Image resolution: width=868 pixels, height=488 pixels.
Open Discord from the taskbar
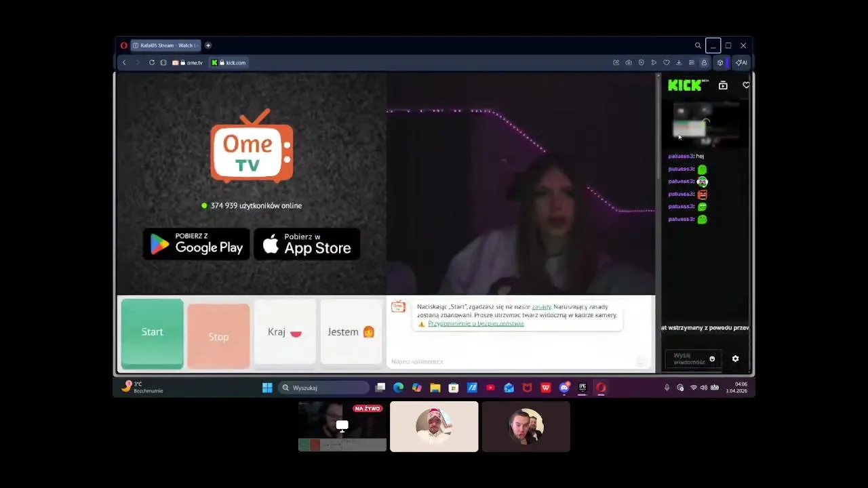564,388
